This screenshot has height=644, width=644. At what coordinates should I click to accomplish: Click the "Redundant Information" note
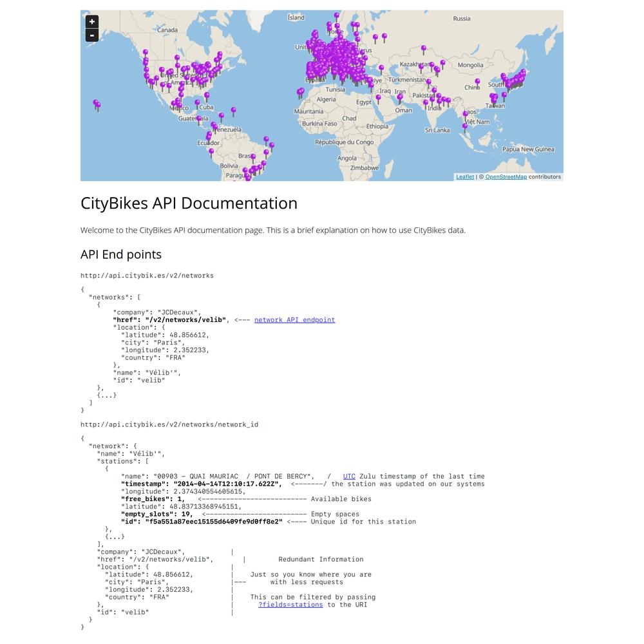321,560
